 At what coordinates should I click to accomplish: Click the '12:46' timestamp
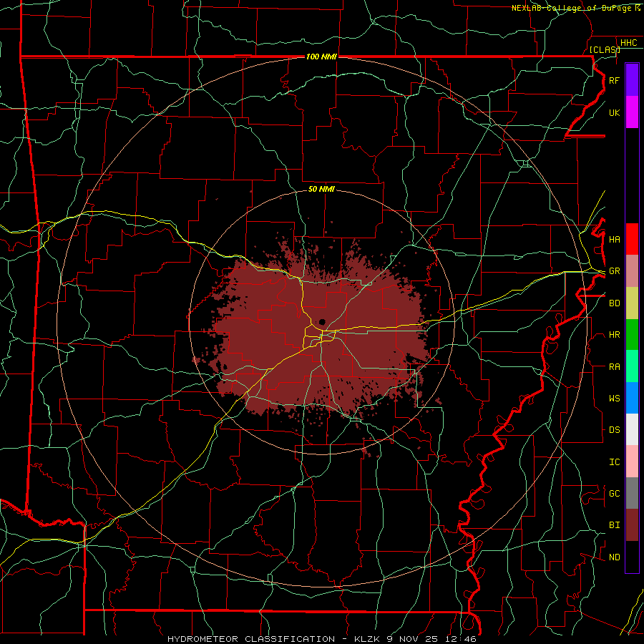click(x=462, y=639)
